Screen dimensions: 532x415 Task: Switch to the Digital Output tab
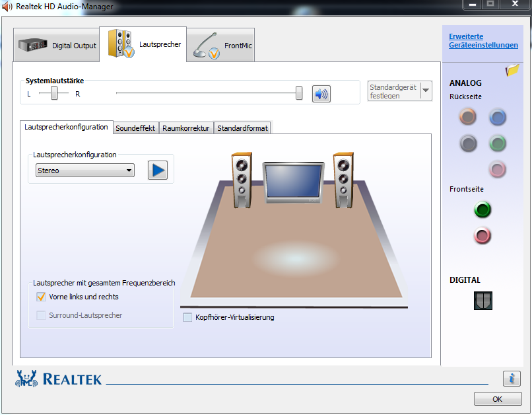coord(57,45)
